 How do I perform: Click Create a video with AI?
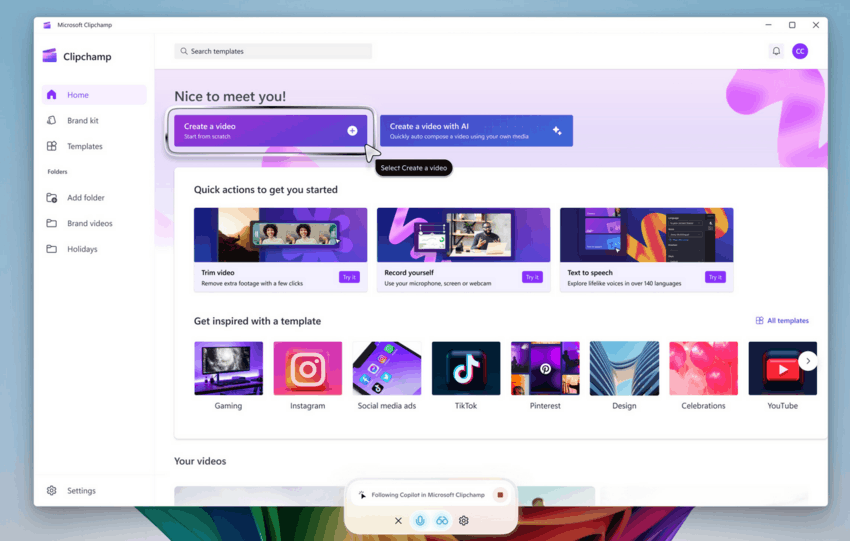point(476,131)
